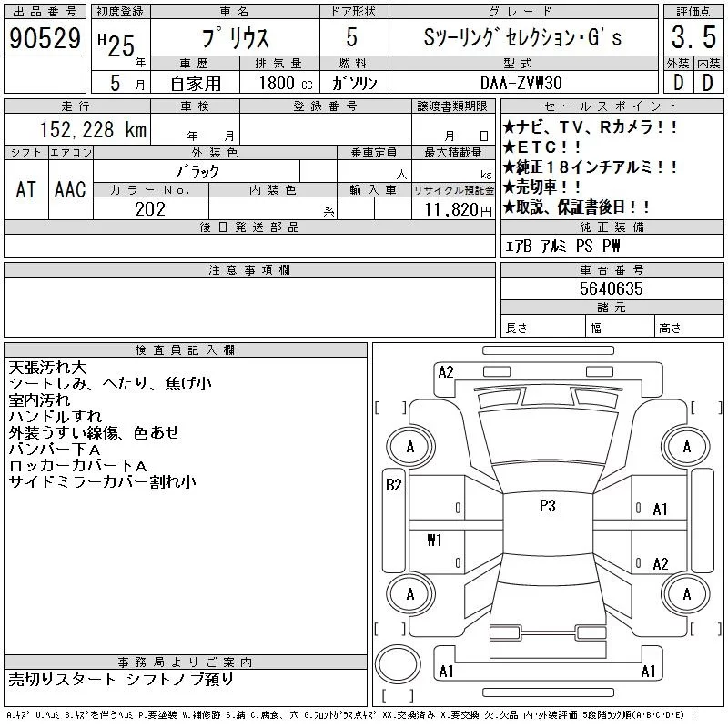Viewport: 728px width, 728px height.
Task: Click the exterior color ブラック
Action: (x=197, y=172)
